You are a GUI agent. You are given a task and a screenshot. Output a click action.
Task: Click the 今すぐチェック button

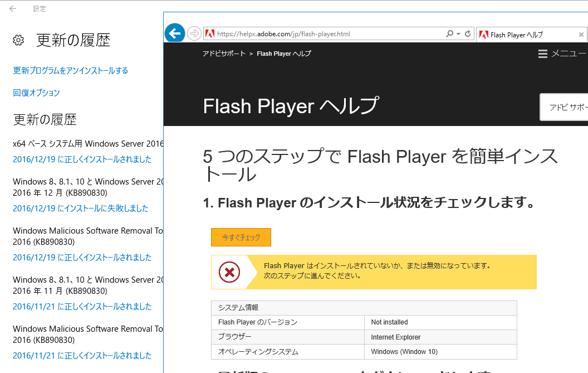tap(241, 238)
